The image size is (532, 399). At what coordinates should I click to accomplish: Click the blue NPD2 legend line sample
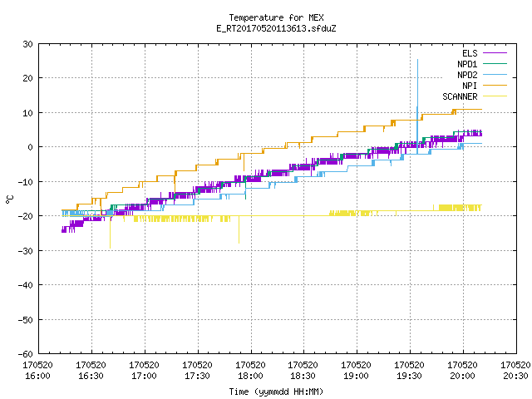coord(495,74)
